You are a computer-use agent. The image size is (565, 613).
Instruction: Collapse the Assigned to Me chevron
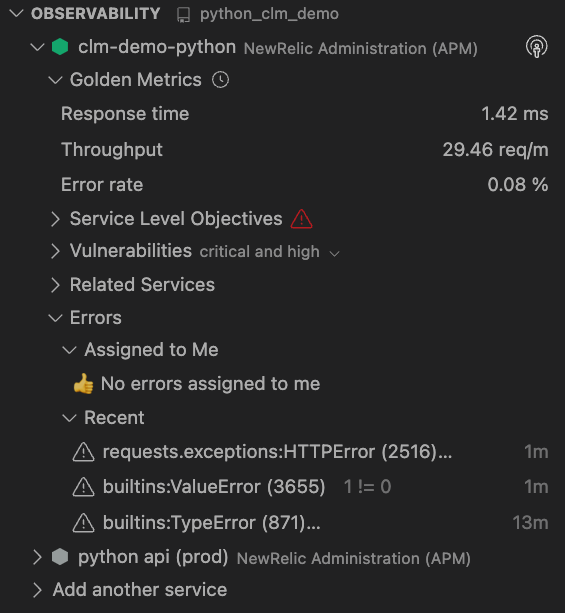(70, 350)
